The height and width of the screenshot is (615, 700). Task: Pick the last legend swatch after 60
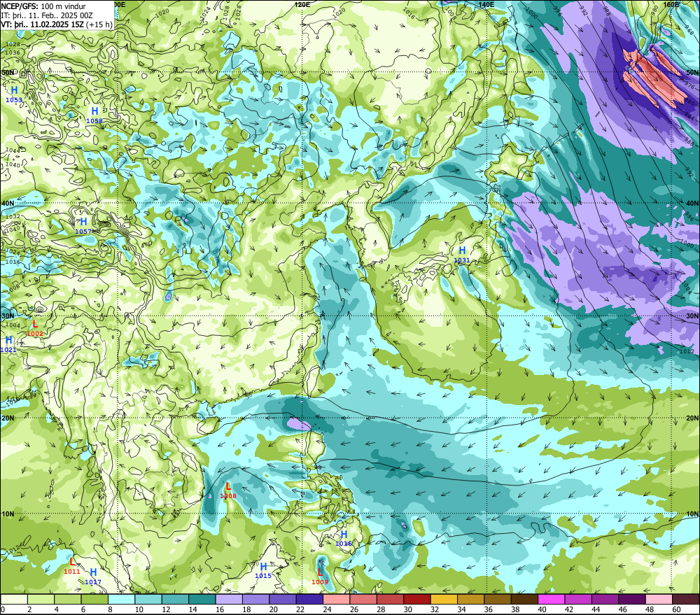click(x=686, y=599)
